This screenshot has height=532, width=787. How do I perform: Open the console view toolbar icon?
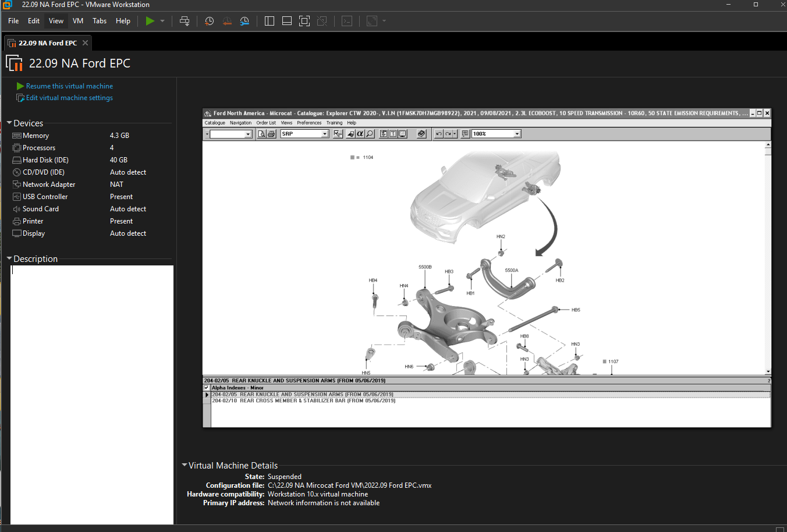pos(347,21)
